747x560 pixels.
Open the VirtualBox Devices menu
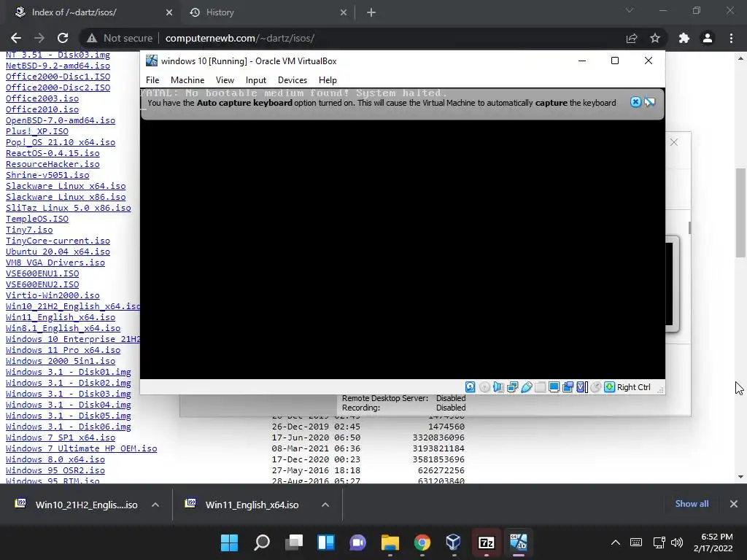coord(293,80)
